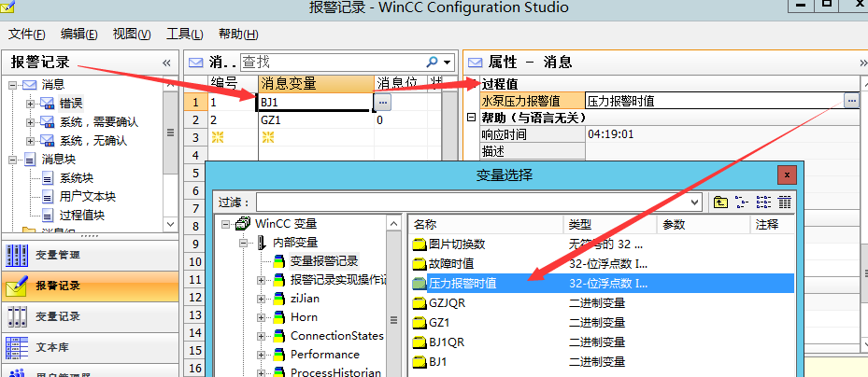Click the search magnifier icon
The width and height of the screenshot is (868, 377).
(x=432, y=62)
